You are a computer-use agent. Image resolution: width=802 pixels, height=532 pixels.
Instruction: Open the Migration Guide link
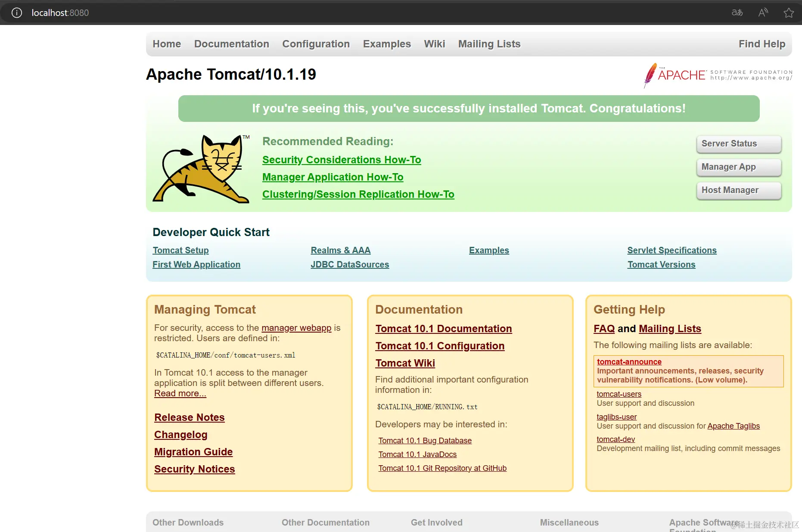click(x=193, y=452)
